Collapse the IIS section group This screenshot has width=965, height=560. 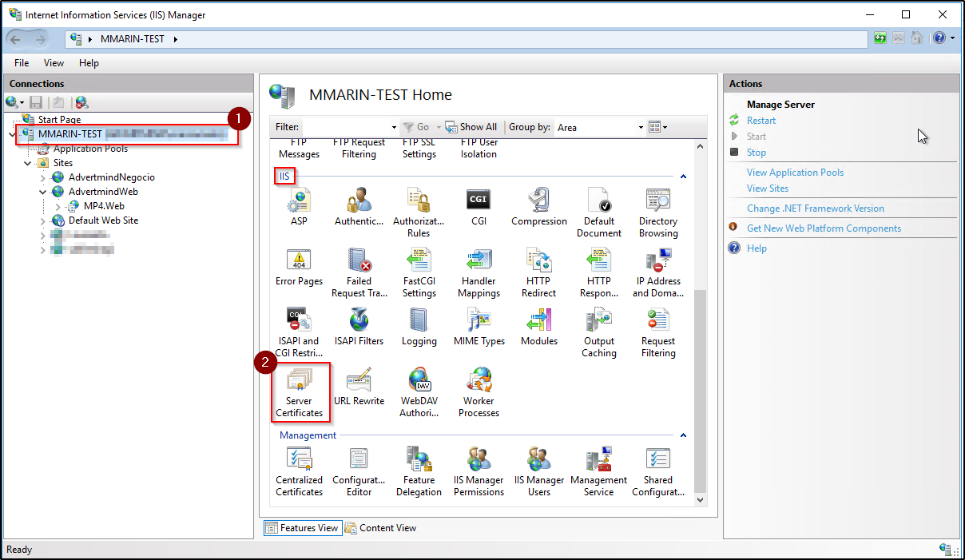(683, 176)
